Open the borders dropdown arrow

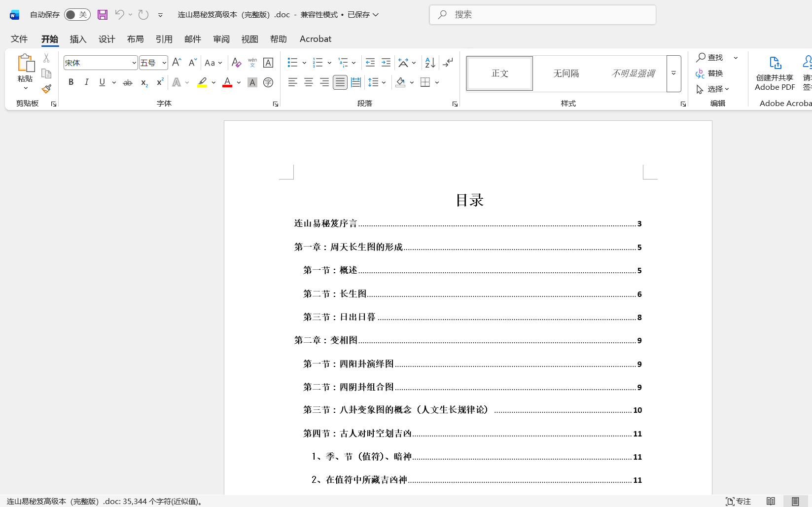click(437, 82)
